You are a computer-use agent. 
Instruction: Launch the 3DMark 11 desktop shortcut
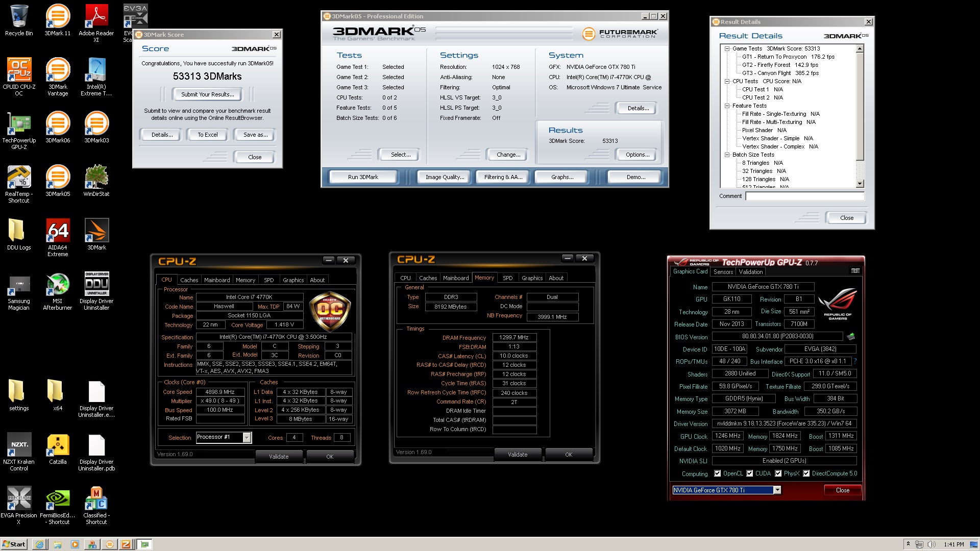click(x=58, y=20)
